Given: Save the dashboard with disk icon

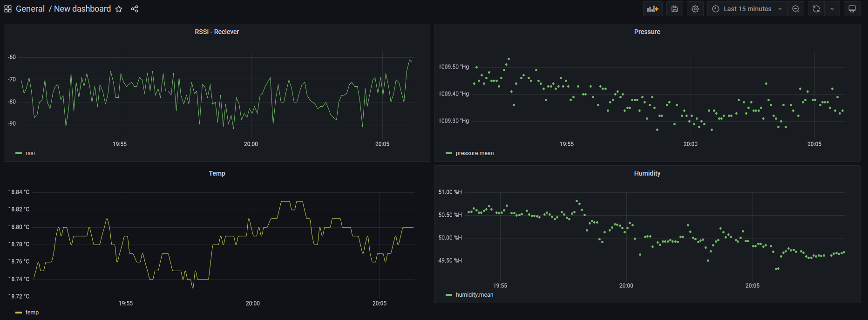Looking at the screenshot, I should pos(674,9).
